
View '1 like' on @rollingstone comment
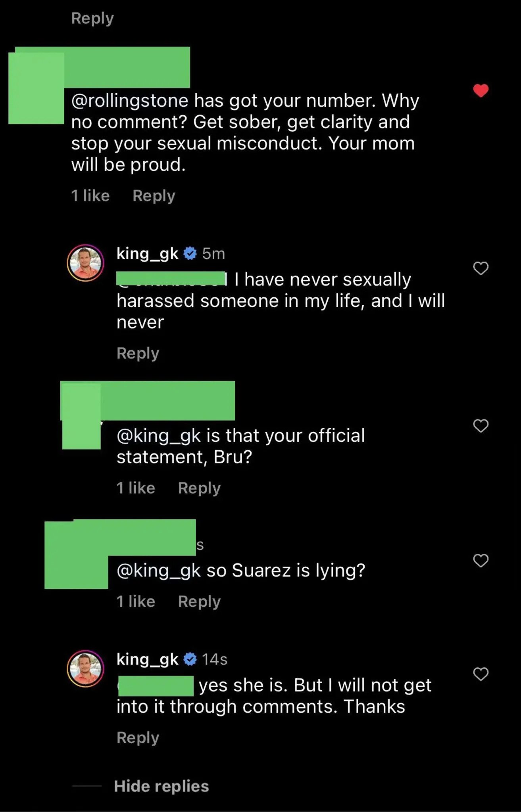coord(90,196)
